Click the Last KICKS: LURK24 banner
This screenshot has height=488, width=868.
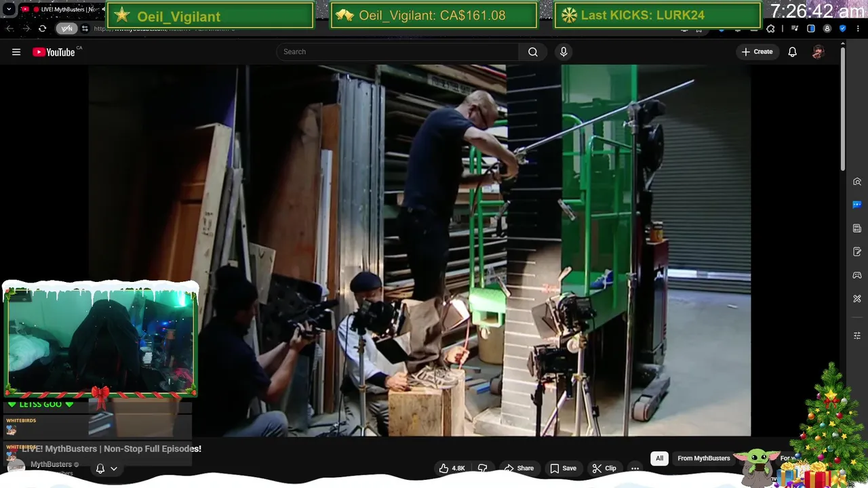tap(658, 16)
